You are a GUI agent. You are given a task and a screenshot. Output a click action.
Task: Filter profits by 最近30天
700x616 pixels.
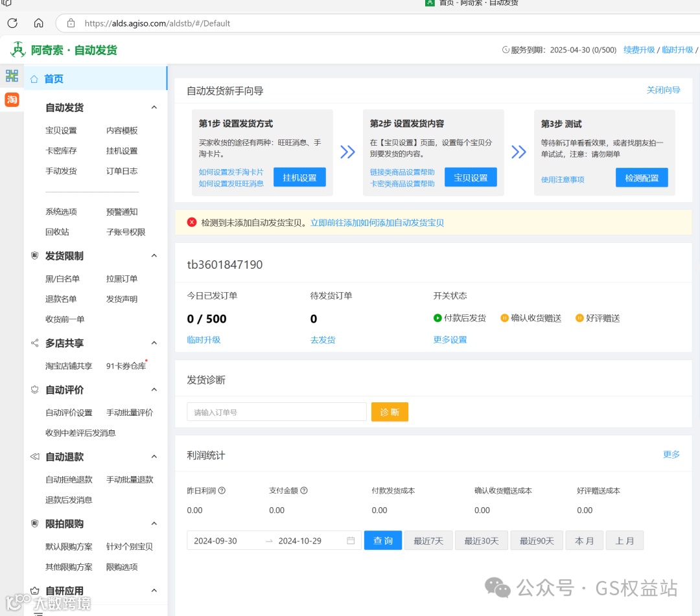point(481,541)
